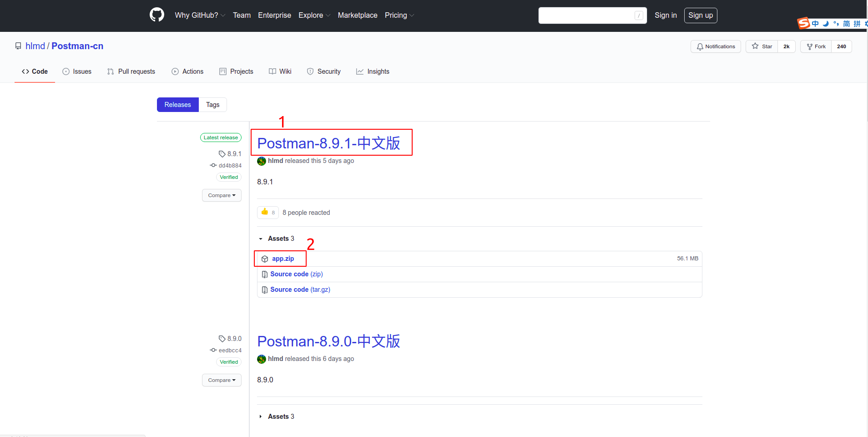Screen dimensions: 868x437
Task: Toggle simplified Chinese in the Sogou toolbar
Action: 847,23
